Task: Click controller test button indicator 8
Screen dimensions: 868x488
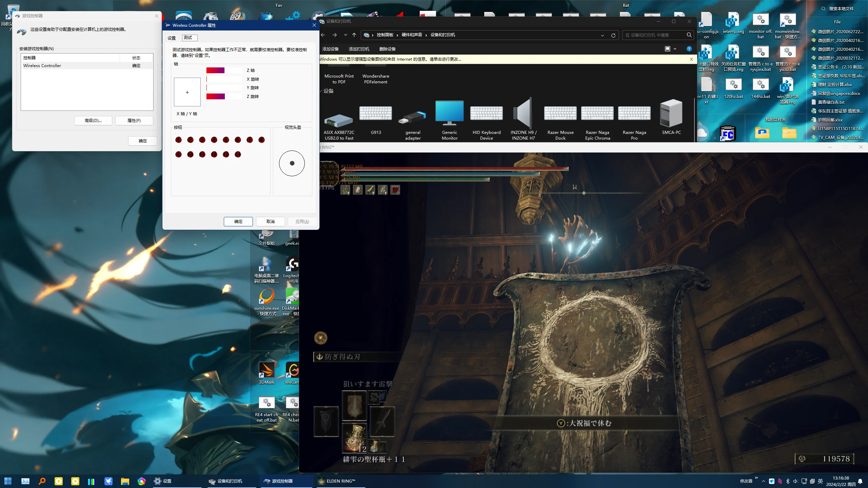Action: [x=261, y=140]
